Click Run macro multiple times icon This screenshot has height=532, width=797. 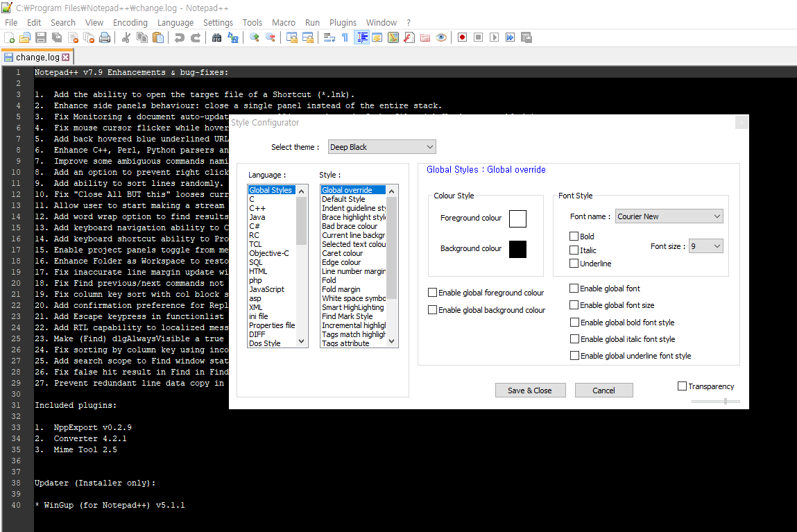(511, 37)
